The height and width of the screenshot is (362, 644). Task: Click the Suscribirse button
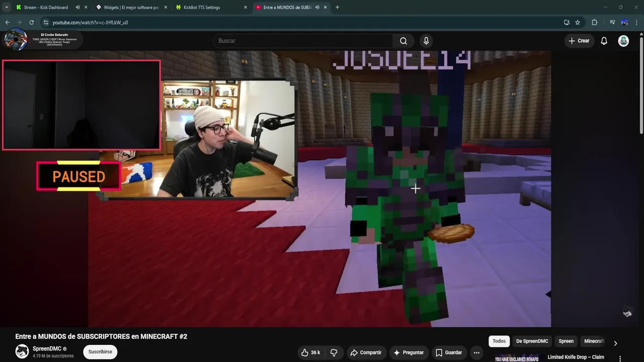tap(100, 352)
